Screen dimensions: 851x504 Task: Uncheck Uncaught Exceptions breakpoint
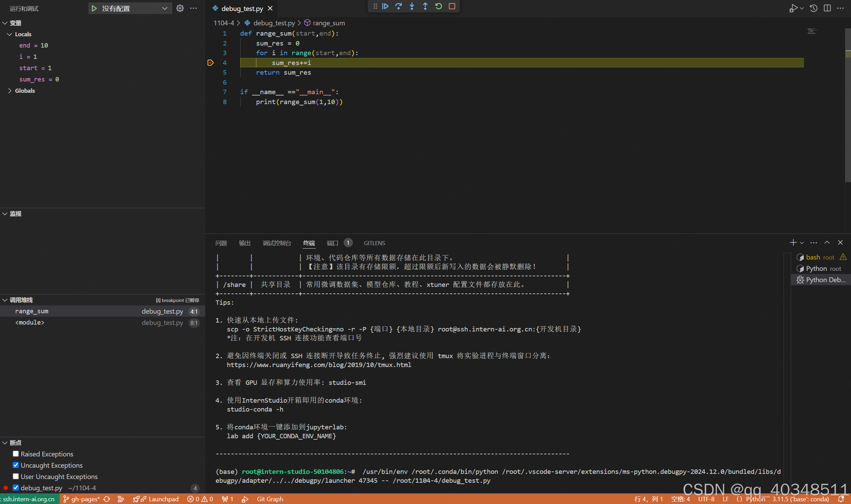pyautogui.click(x=16, y=465)
